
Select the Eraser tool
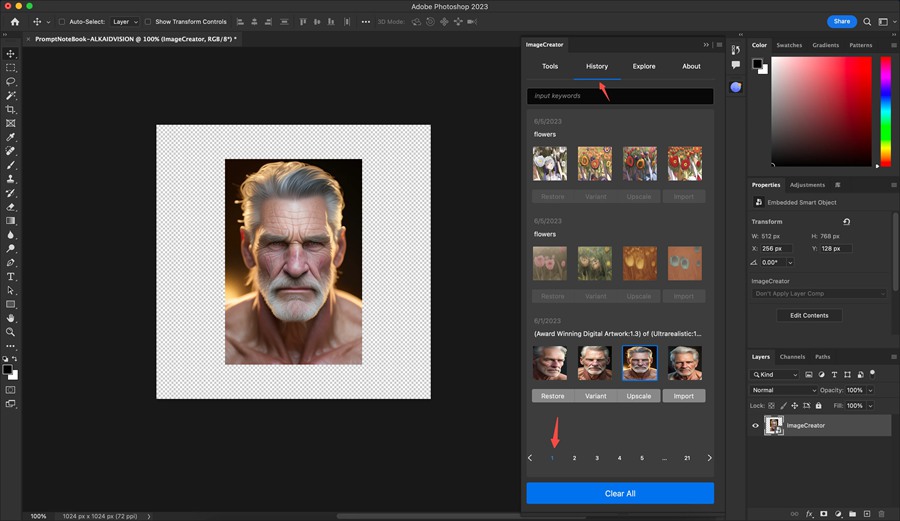click(x=10, y=207)
